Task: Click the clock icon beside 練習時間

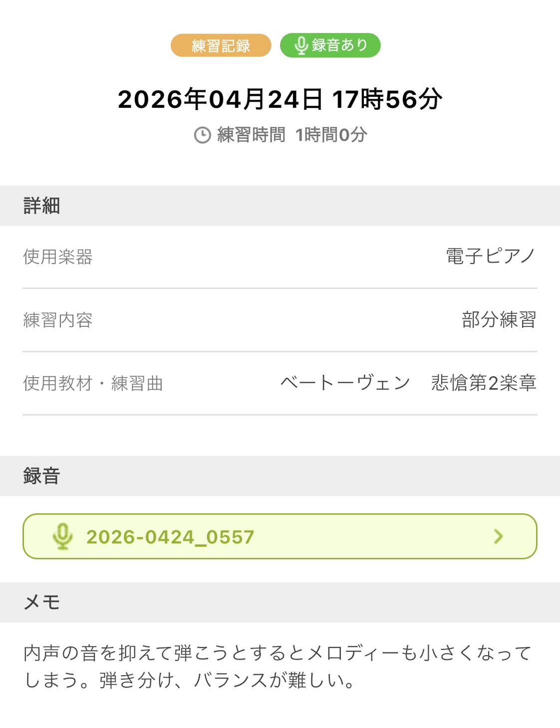Action: (202, 135)
